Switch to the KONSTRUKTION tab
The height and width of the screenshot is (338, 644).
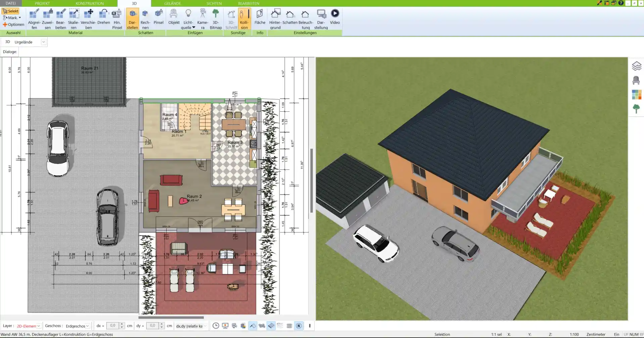pos(90,3)
